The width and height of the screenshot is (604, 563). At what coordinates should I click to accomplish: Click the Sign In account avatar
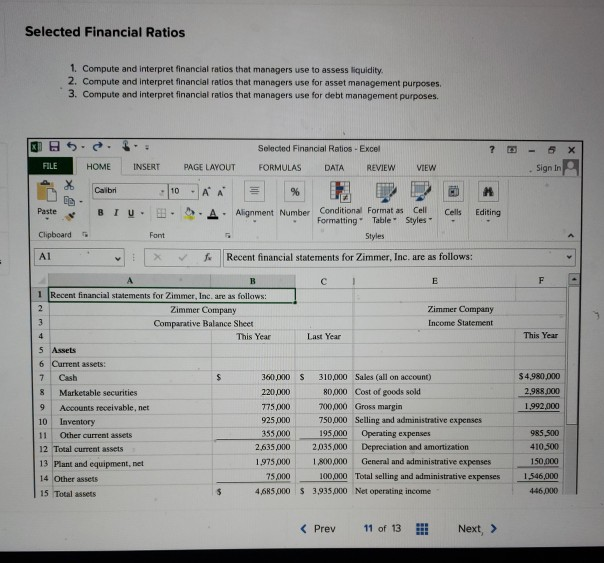pyautogui.click(x=571, y=168)
